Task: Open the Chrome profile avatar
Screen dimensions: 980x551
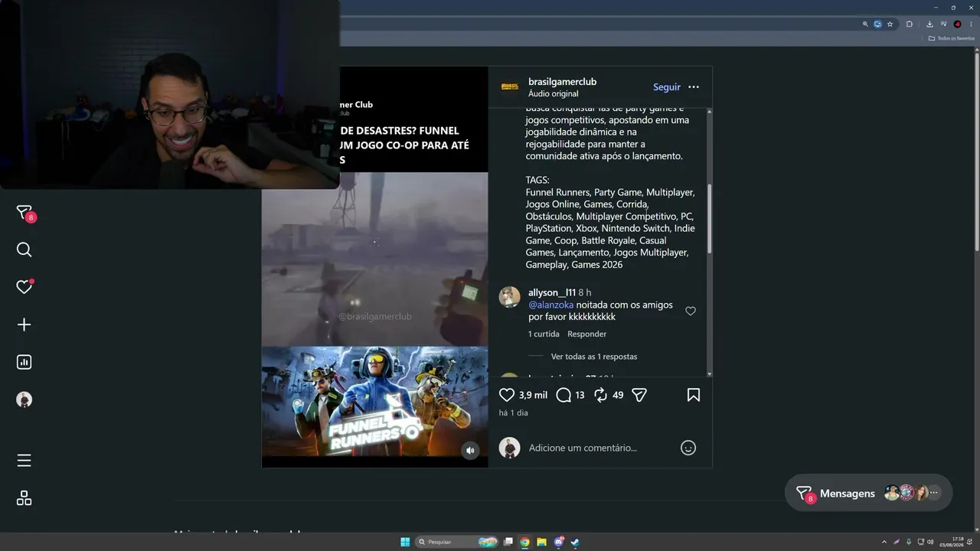Action: click(x=957, y=24)
